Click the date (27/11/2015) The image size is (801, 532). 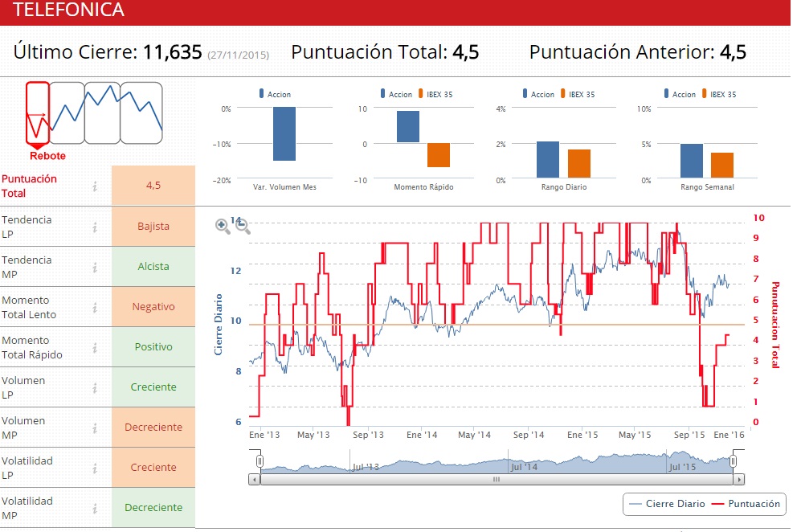[x=238, y=55]
